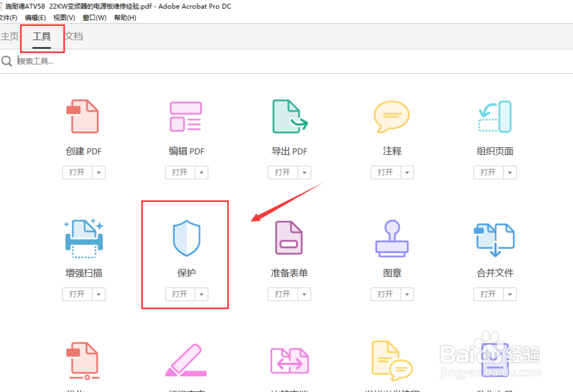
Task: Switch to the 主页 tab
Action: (10, 36)
